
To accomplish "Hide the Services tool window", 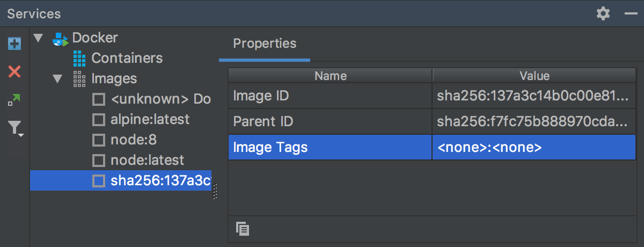I will click(x=631, y=13).
